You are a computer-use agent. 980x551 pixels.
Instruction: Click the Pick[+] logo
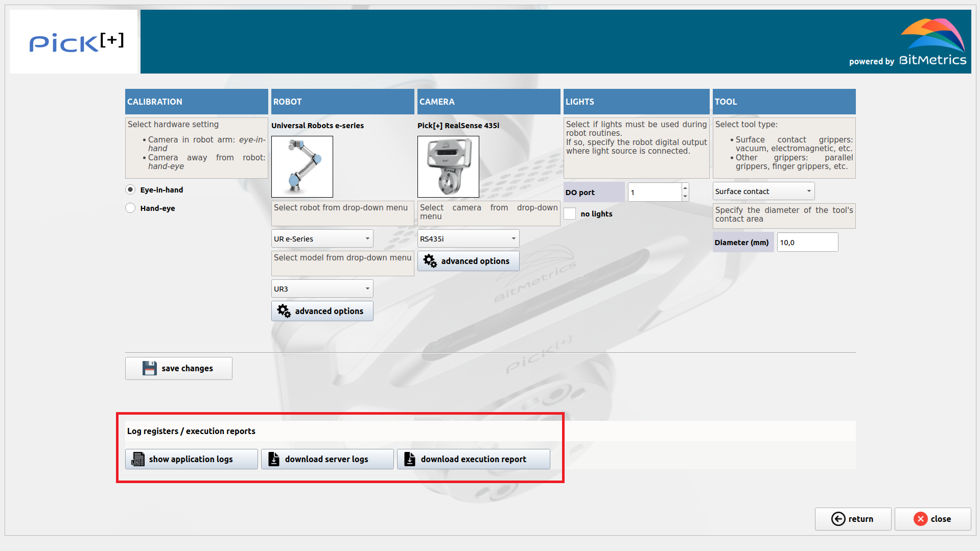coord(76,42)
